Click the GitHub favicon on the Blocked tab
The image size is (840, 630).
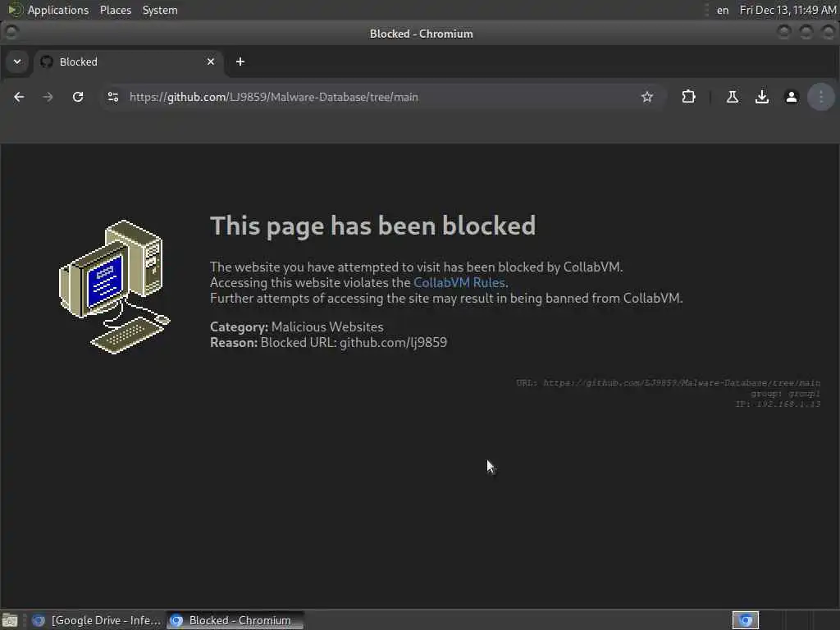coord(47,62)
